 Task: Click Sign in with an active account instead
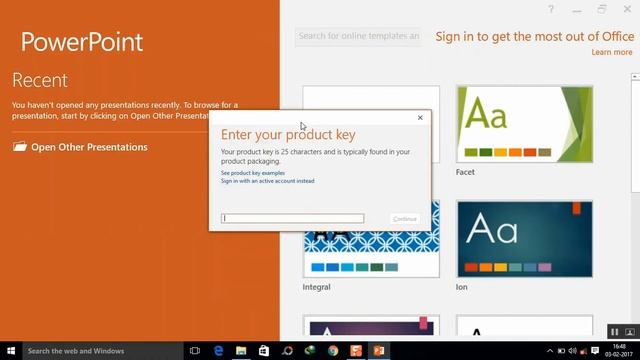(267, 181)
